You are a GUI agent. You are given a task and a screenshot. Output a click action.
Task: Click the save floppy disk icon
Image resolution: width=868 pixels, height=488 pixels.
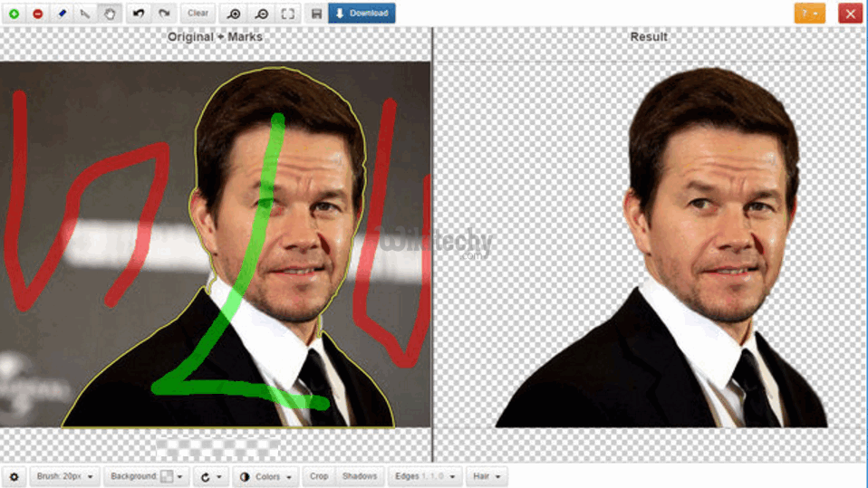pyautogui.click(x=315, y=14)
